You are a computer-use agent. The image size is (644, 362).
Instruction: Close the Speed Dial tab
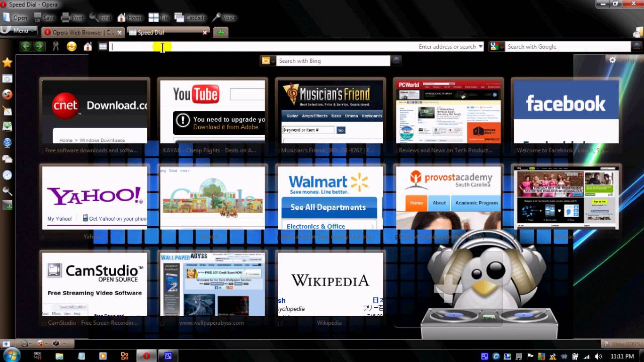[x=205, y=33]
